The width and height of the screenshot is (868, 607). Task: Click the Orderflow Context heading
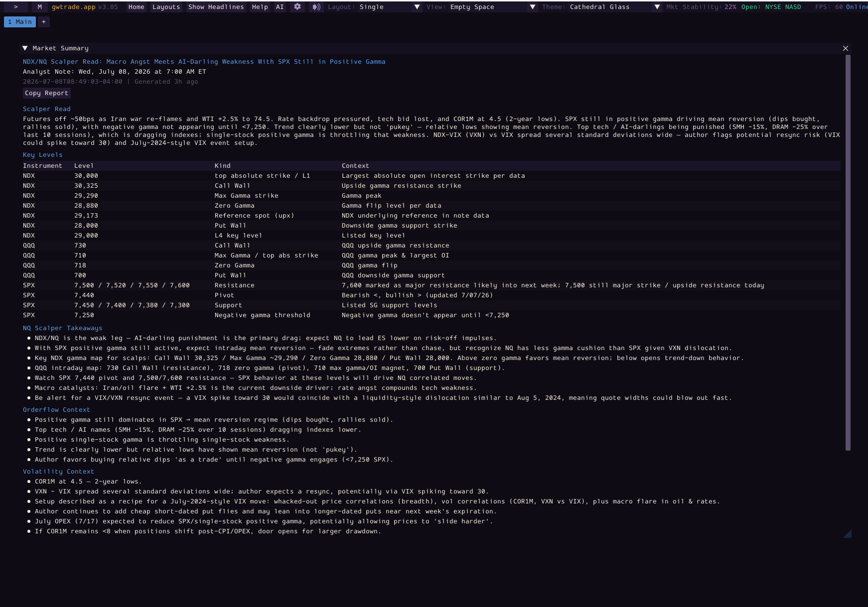56,410
